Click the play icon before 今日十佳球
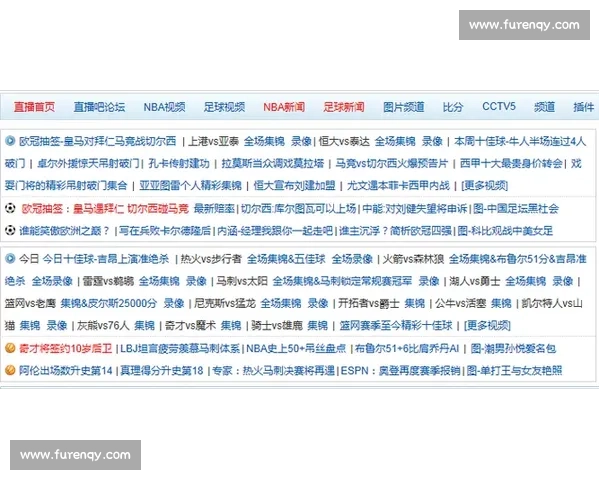600x480 pixels. coord(10,259)
